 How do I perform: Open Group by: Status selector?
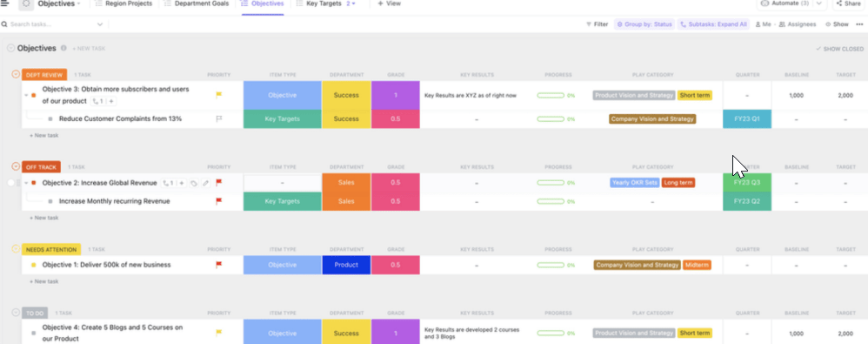pyautogui.click(x=644, y=24)
